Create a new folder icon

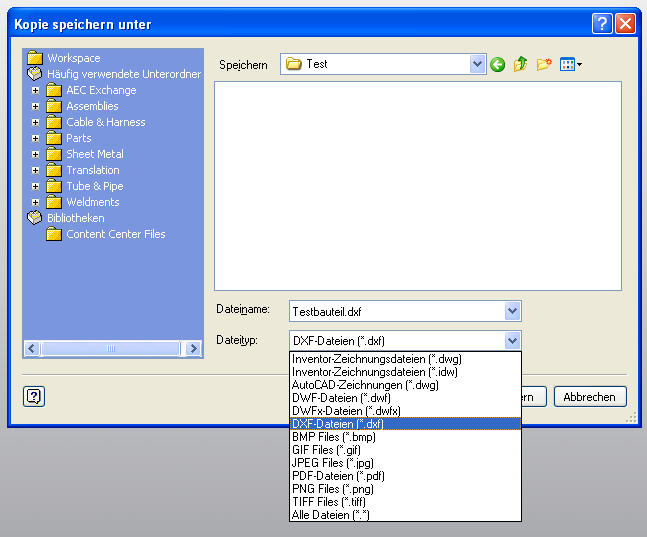[544, 65]
